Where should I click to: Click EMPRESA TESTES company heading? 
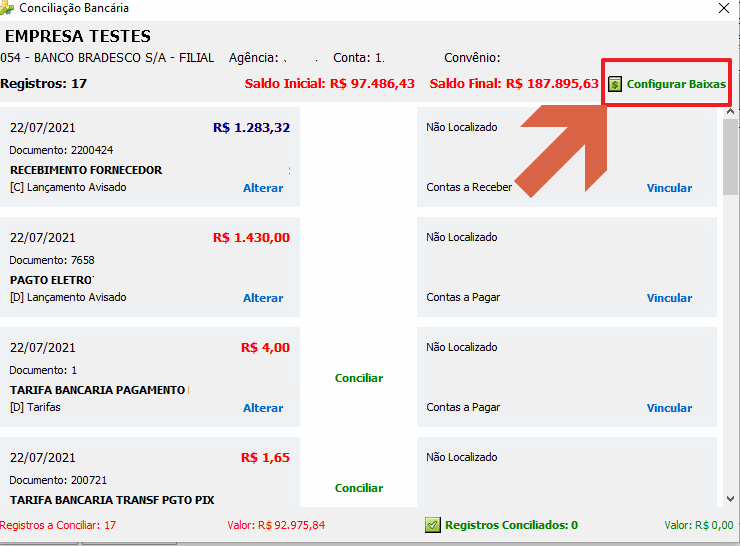[x=78, y=36]
